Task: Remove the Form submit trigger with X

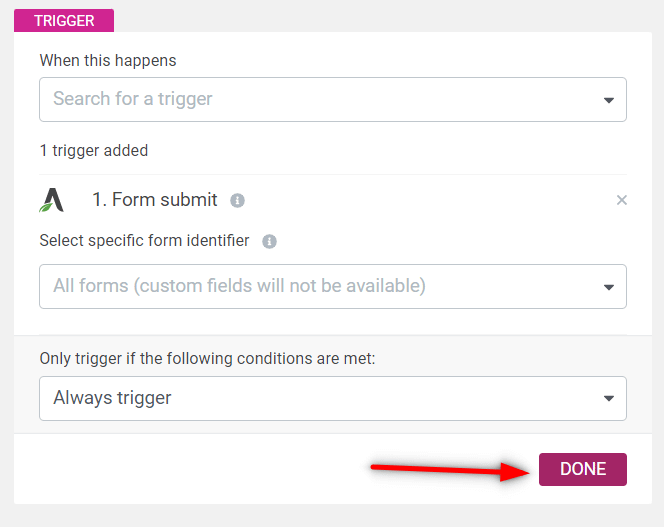Action: pos(621,200)
